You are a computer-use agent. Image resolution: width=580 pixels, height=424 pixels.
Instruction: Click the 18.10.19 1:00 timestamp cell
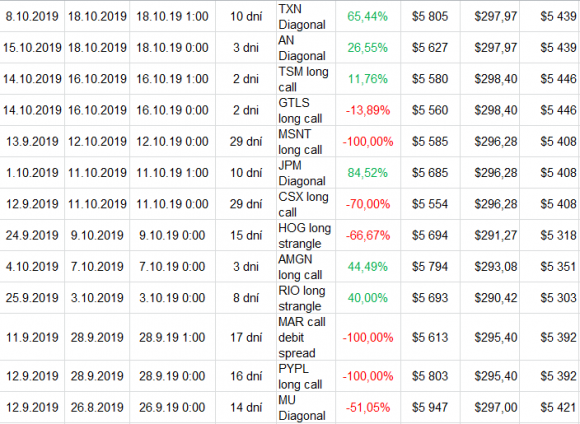(172, 16)
